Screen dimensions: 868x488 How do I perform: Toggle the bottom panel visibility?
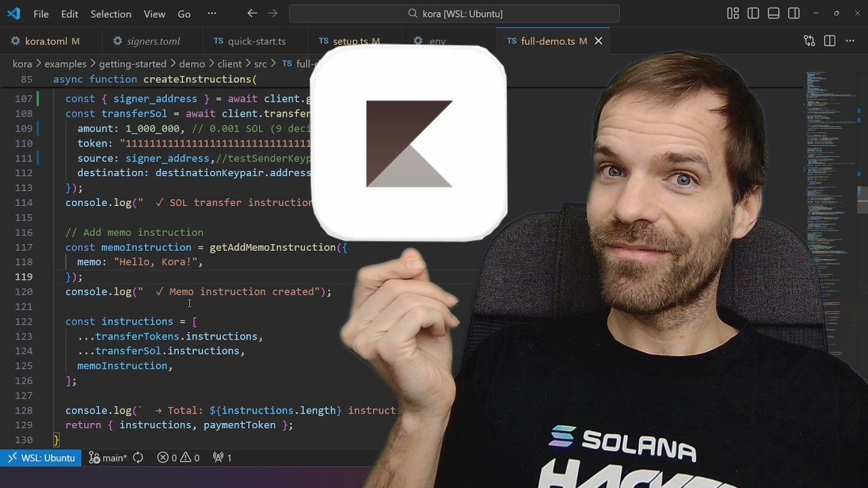click(773, 14)
